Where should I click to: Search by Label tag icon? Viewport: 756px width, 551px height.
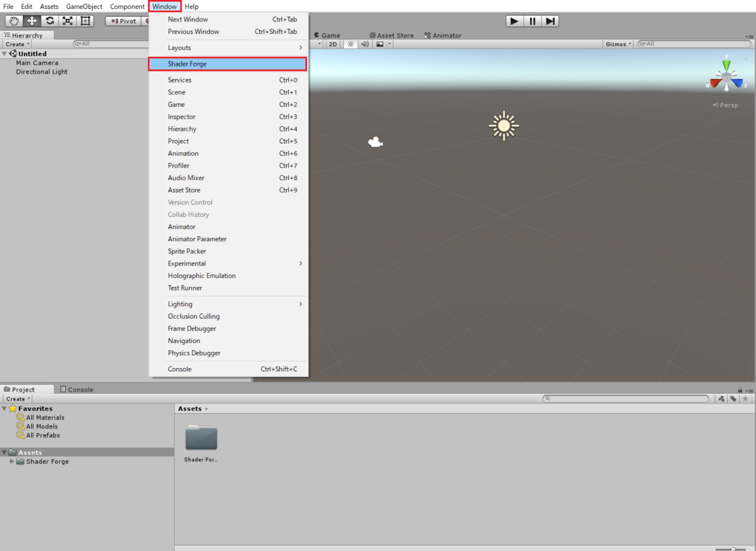click(x=733, y=398)
